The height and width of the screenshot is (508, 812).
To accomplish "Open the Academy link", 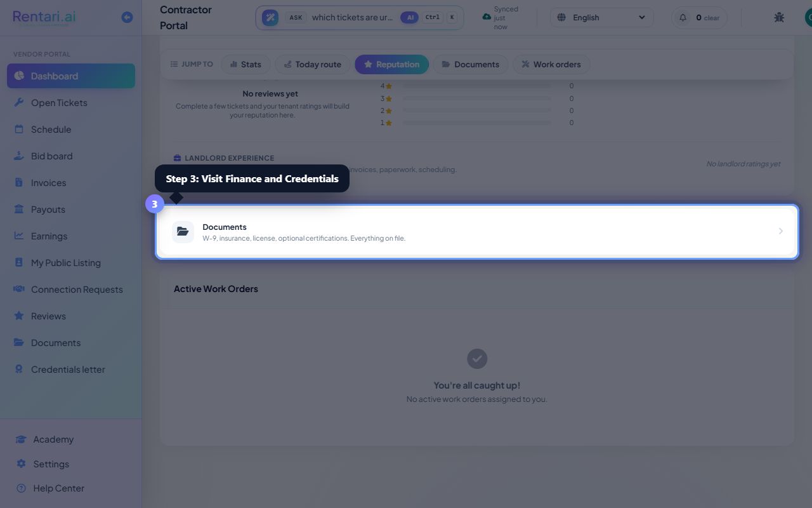I will coord(71,439).
